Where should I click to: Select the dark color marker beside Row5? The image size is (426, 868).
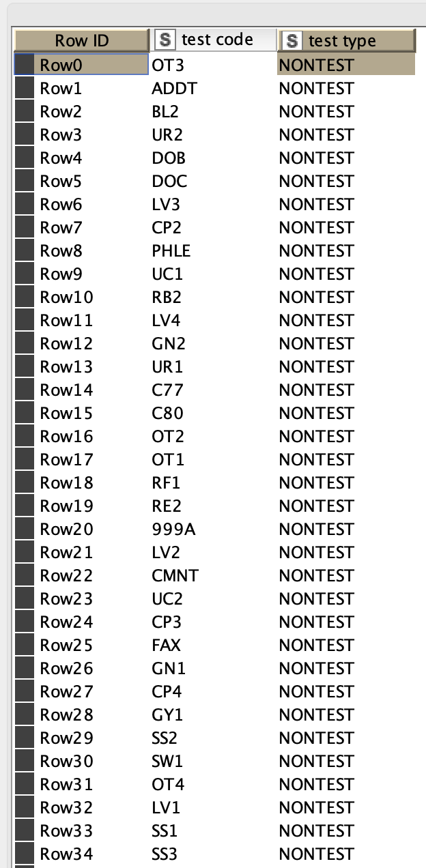coord(25,181)
